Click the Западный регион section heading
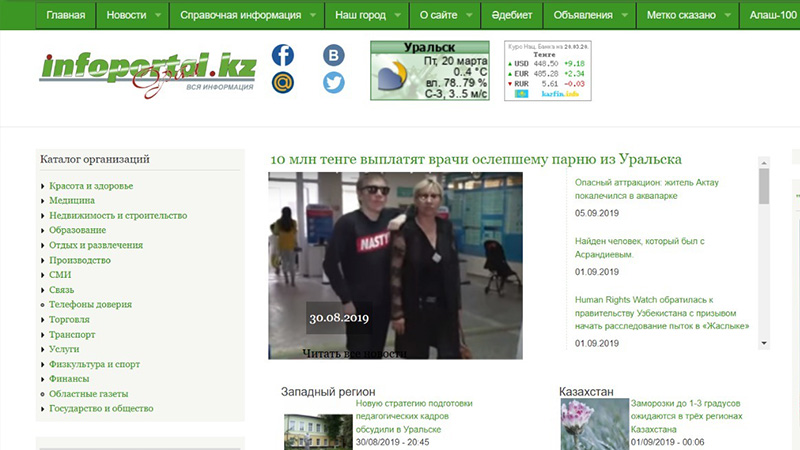The width and height of the screenshot is (800, 450). click(328, 392)
